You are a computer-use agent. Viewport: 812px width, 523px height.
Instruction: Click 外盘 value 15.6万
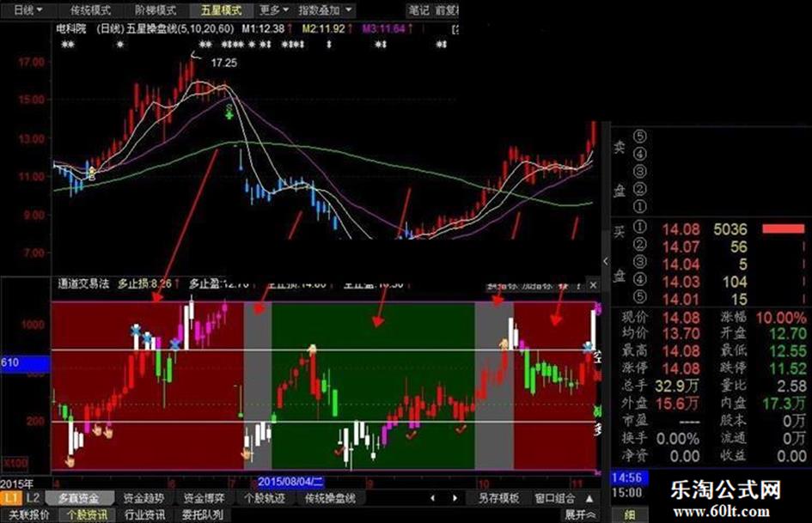677,403
